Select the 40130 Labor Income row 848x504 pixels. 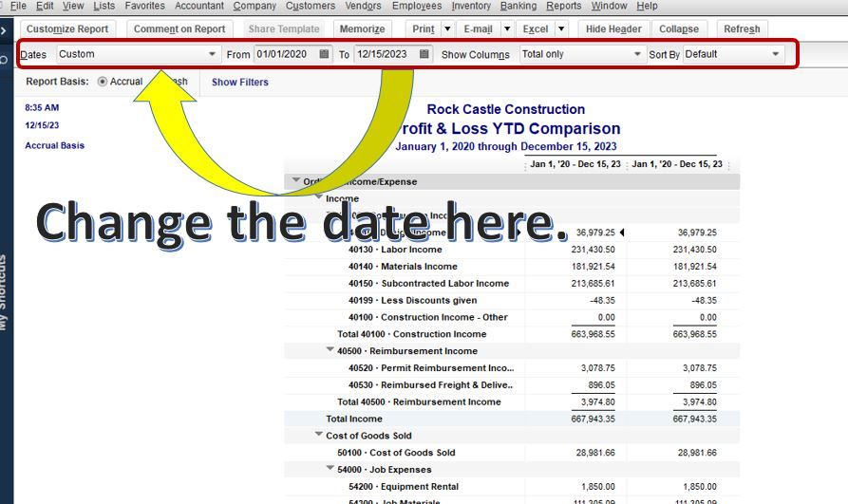(x=512, y=250)
